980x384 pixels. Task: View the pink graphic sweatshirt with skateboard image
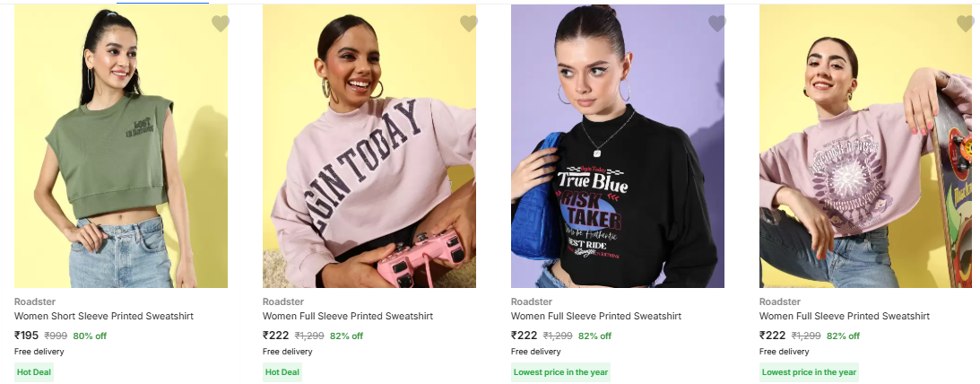coord(865,146)
